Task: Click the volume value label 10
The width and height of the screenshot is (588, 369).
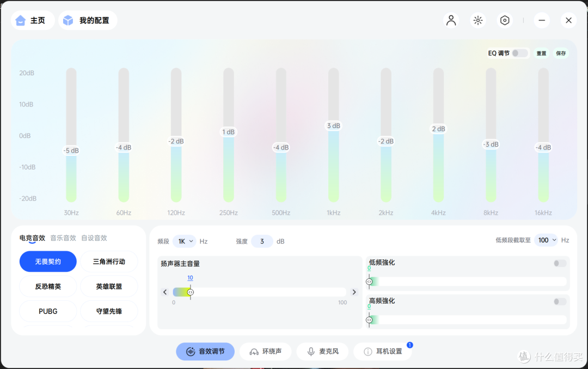Action: (190, 278)
